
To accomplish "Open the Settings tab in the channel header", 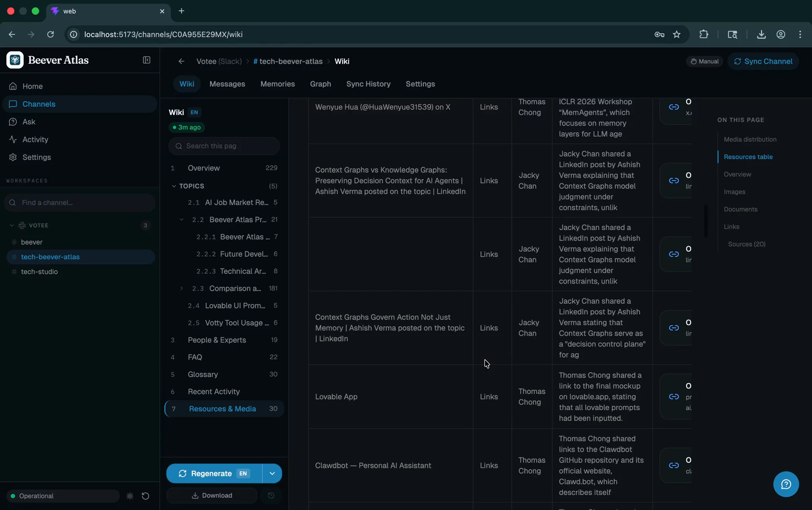I will (420, 84).
